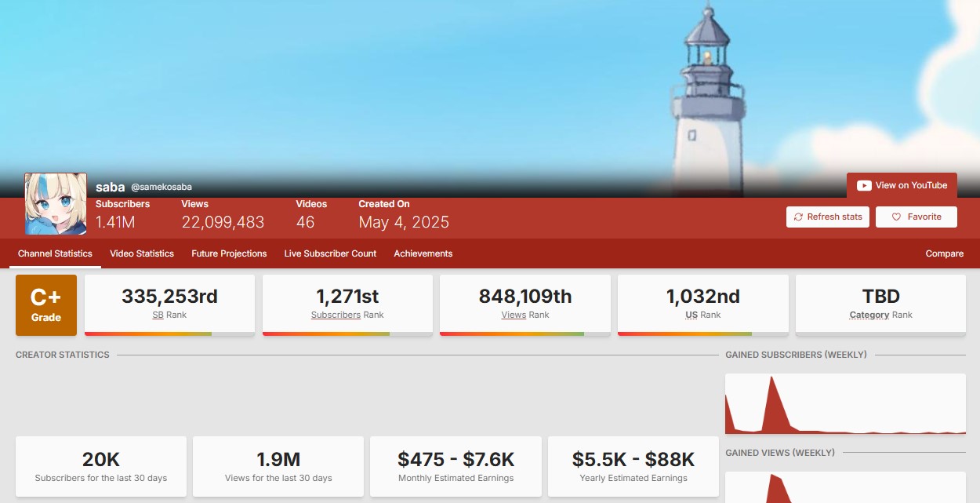Add channel with the Favorite button
The image size is (980, 503).
pos(916,217)
